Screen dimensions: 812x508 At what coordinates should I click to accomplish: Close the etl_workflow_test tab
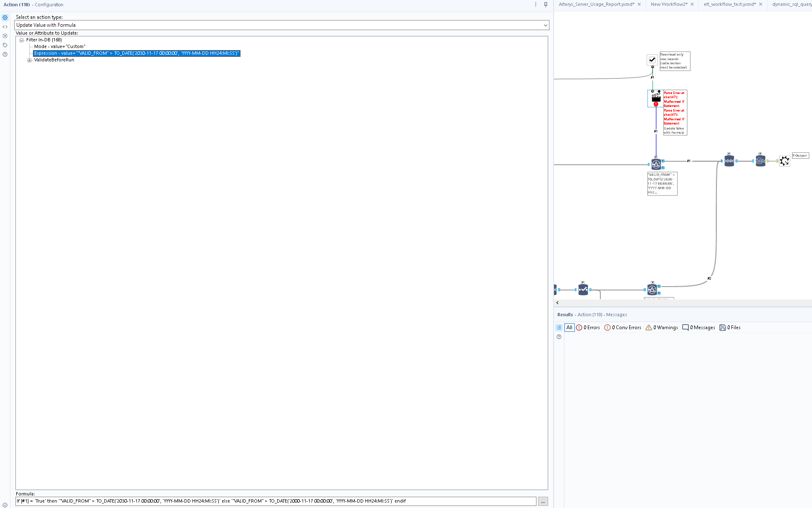[x=761, y=4]
